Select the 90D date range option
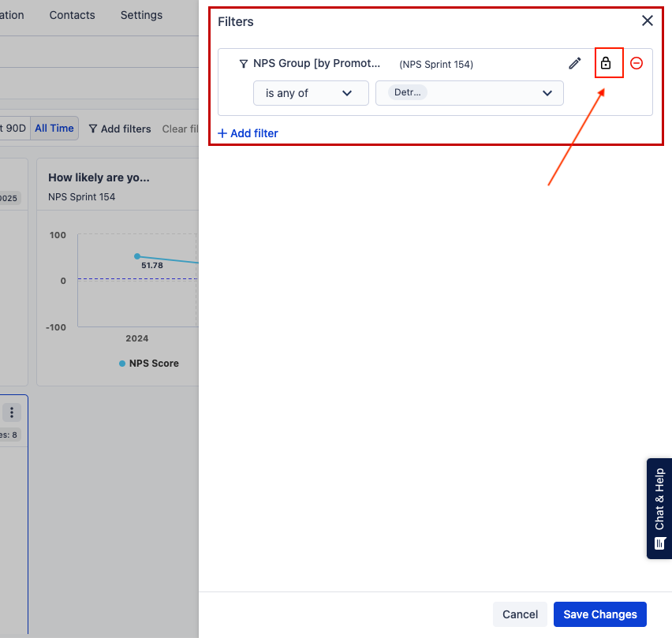Screen dimensions: 672x638 pyautogui.click(x=14, y=129)
